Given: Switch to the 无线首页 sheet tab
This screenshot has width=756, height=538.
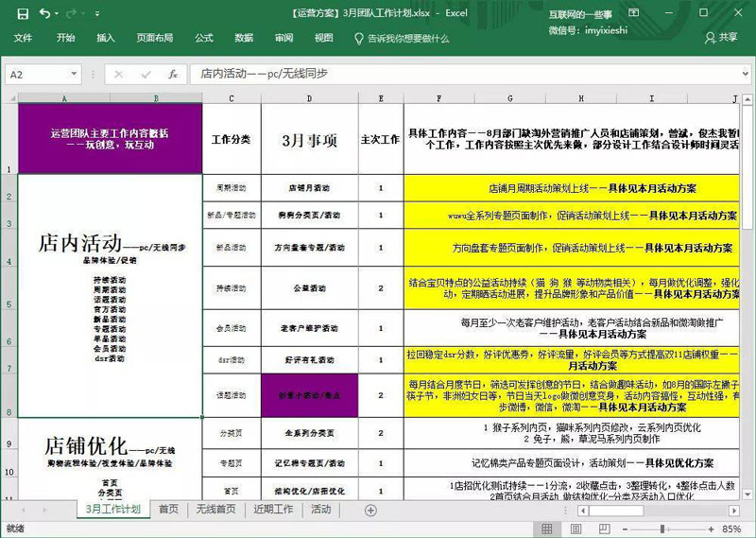Looking at the screenshot, I should pyautogui.click(x=215, y=510).
